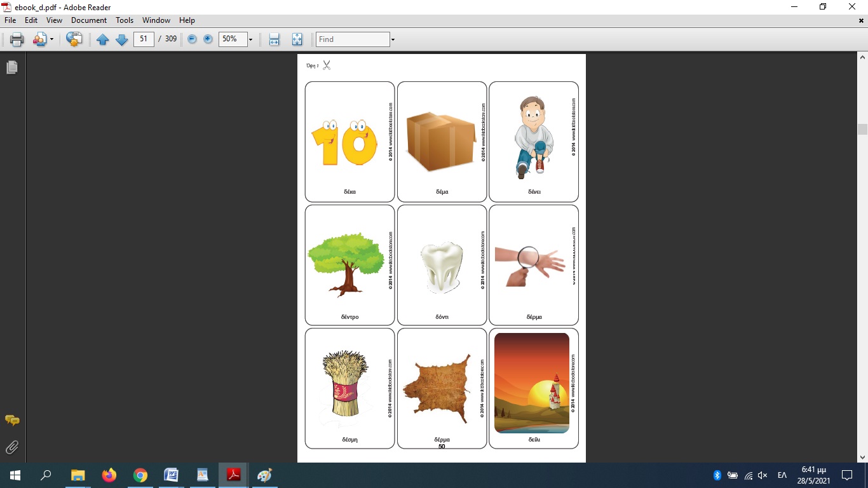Click the Print icon in the toolbar
This screenshot has height=488, width=868.
(17, 39)
